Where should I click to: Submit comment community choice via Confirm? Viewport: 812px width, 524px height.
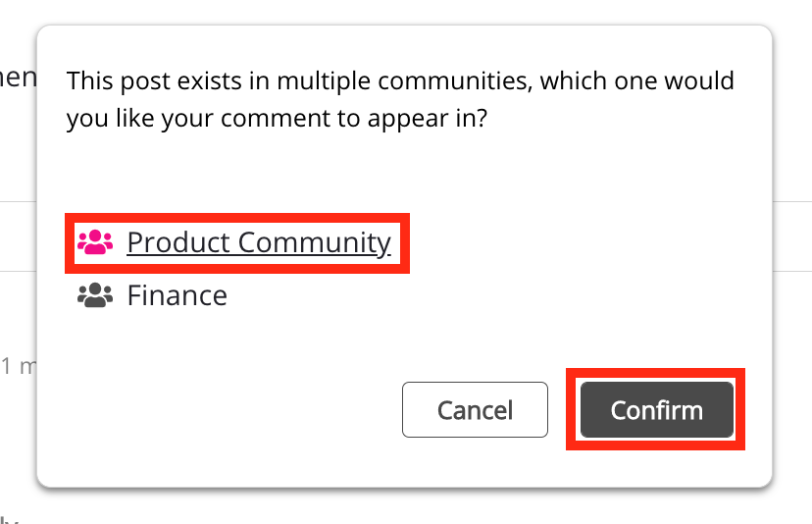point(656,409)
